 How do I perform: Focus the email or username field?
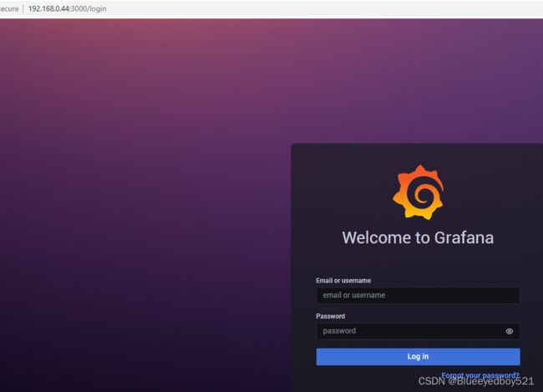(x=418, y=295)
